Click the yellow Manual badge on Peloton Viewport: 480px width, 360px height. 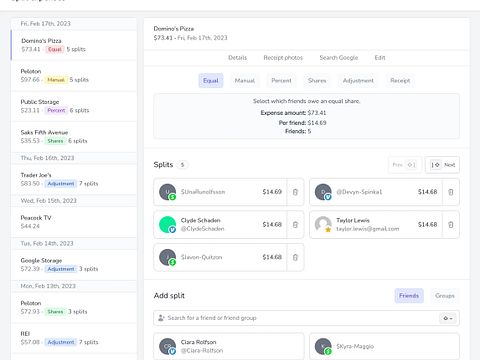[56, 80]
